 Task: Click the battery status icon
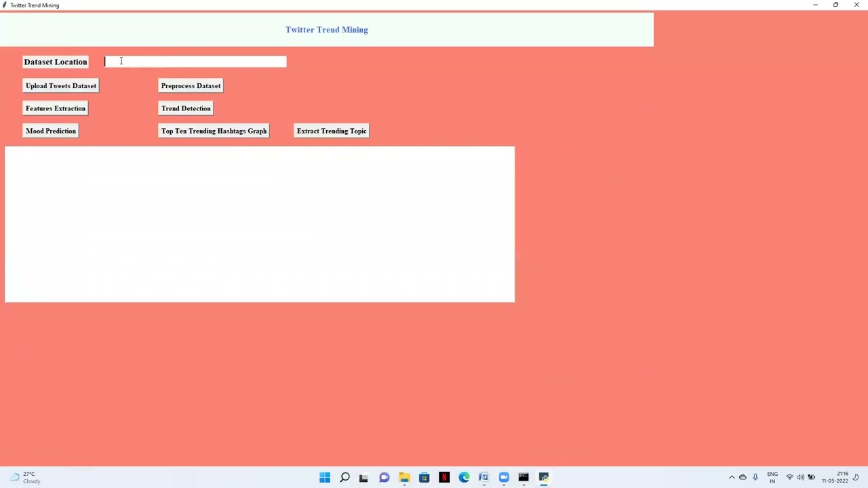click(811, 477)
